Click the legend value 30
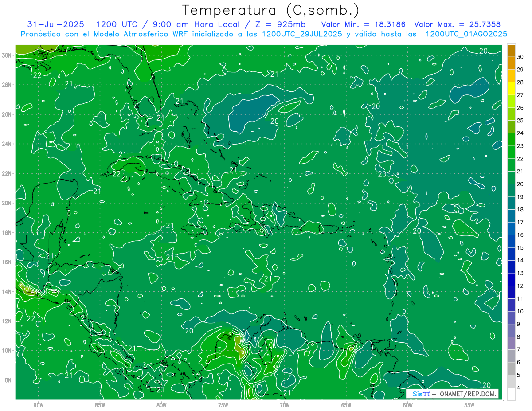 click(x=520, y=57)
